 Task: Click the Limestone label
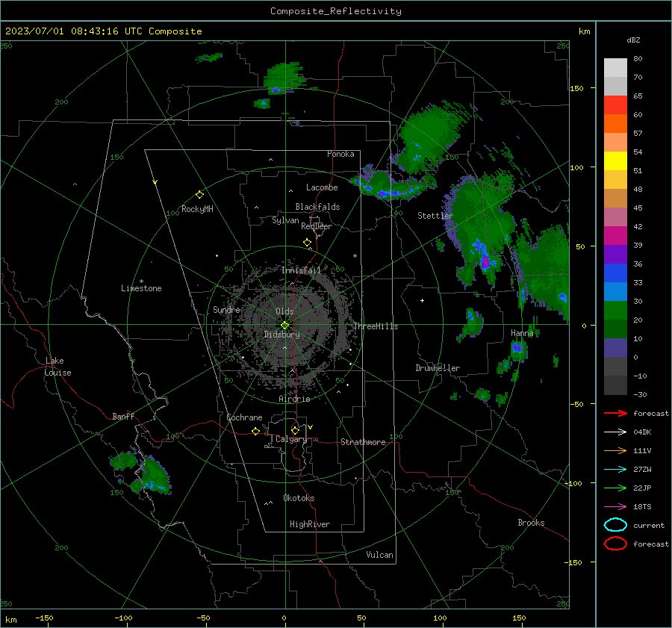(141, 288)
